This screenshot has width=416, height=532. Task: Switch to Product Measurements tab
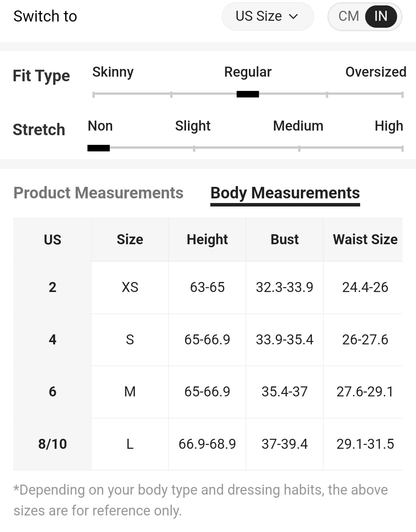(x=98, y=193)
